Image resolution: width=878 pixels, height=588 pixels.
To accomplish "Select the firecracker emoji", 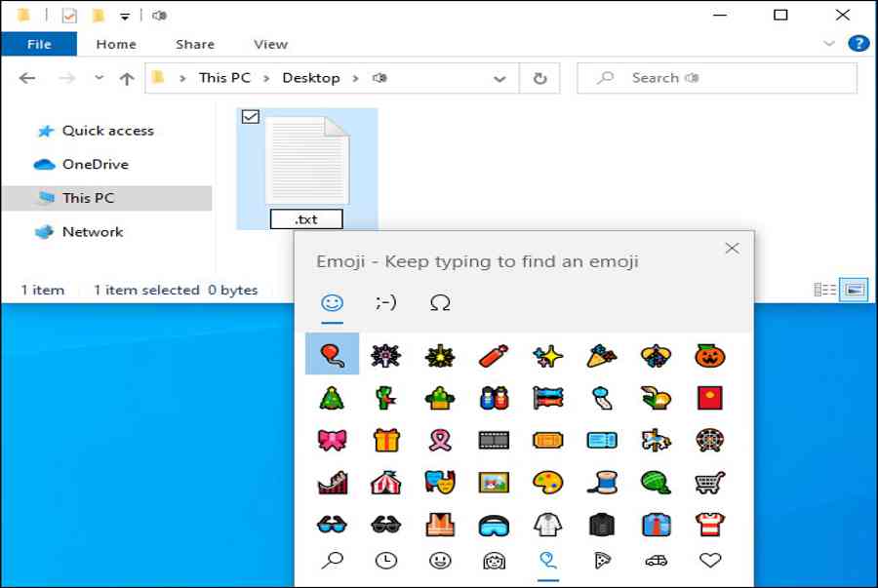I will pyautogui.click(x=494, y=356).
